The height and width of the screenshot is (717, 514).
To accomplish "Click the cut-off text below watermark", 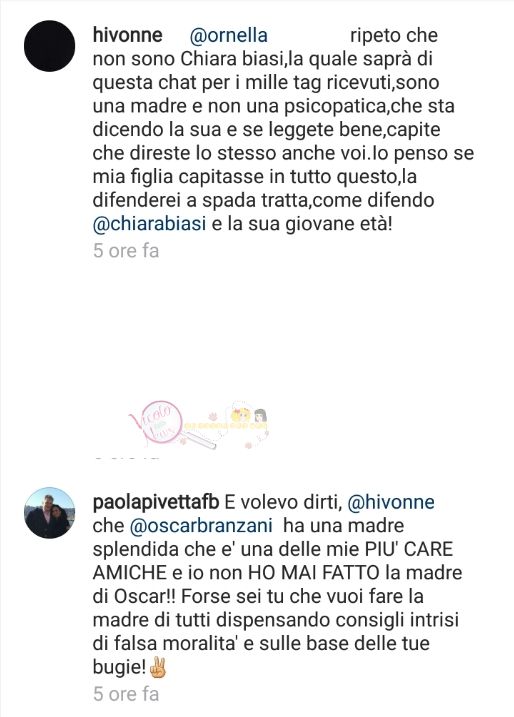I will (126, 457).
